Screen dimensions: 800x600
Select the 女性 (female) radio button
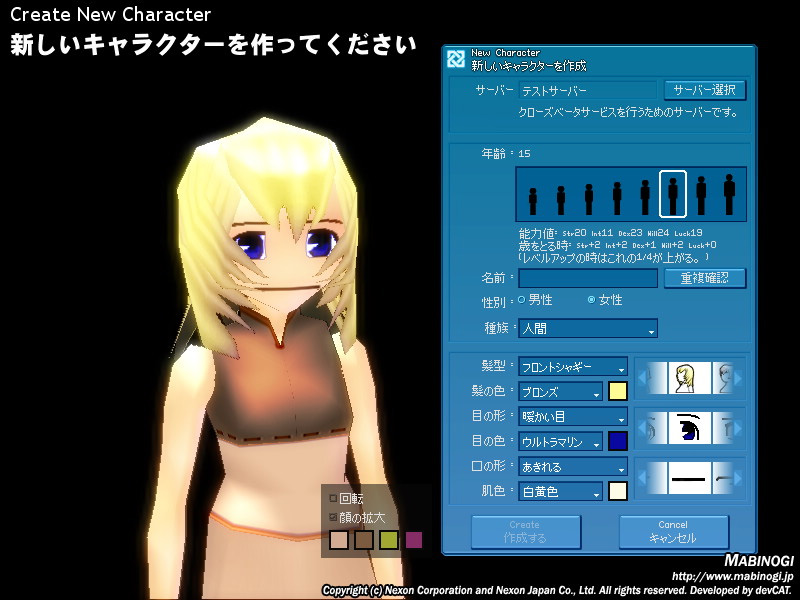(591, 300)
